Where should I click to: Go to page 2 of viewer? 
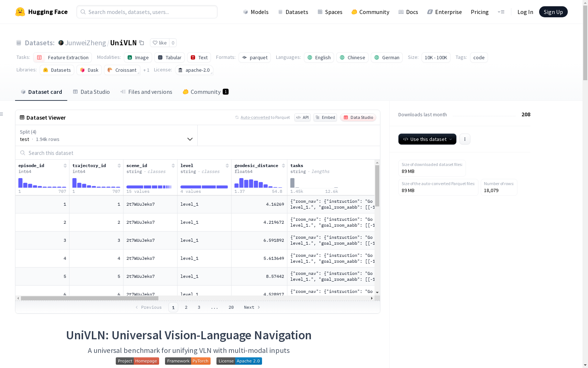(x=186, y=307)
